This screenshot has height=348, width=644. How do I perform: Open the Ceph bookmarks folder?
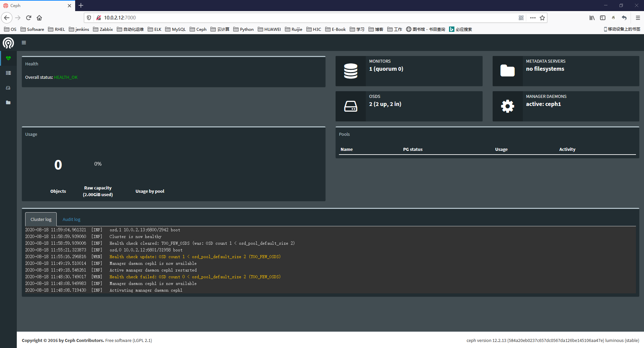(x=198, y=29)
